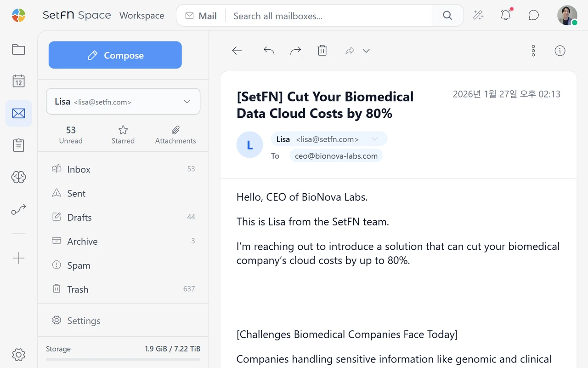The height and width of the screenshot is (368, 588).
Task: Open the notifications bell
Action: pos(506,15)
